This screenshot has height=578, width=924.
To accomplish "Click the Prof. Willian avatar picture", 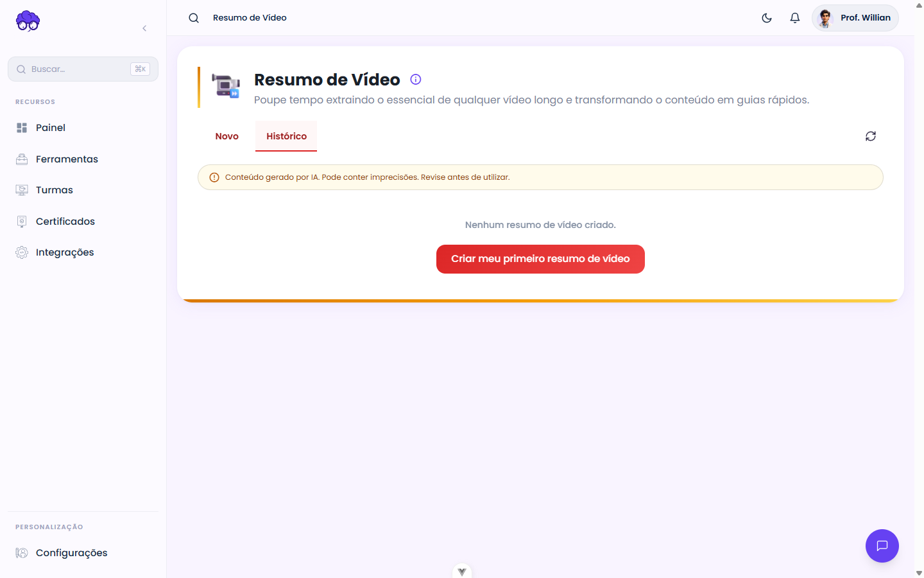I will [826, 18].
